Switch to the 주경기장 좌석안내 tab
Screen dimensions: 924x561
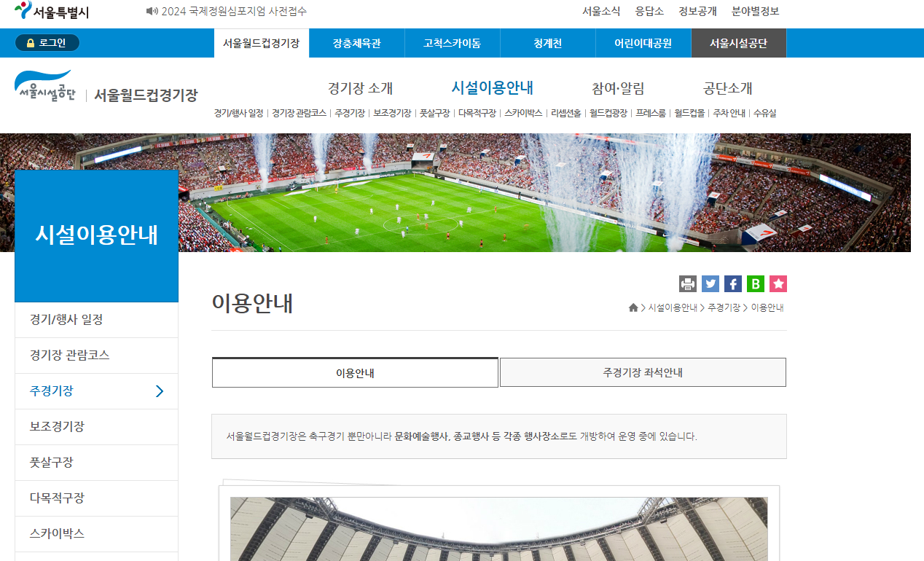coord(643,372)
